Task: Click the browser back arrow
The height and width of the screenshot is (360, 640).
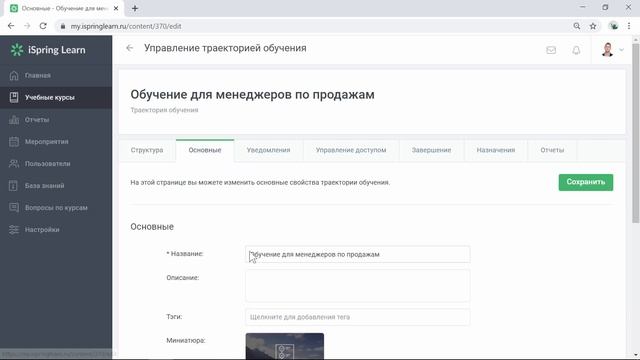Action: (11, 26)
